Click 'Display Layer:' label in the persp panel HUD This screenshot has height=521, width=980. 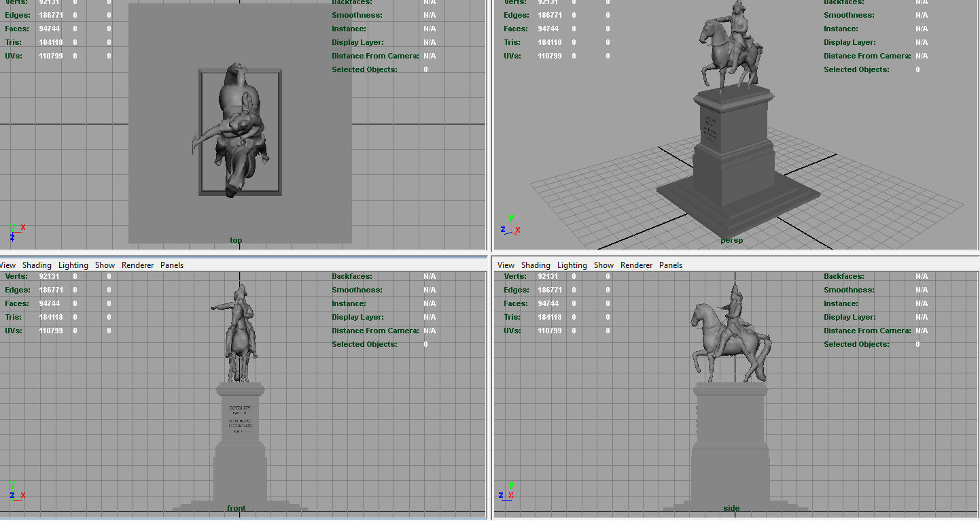[850, 42]
